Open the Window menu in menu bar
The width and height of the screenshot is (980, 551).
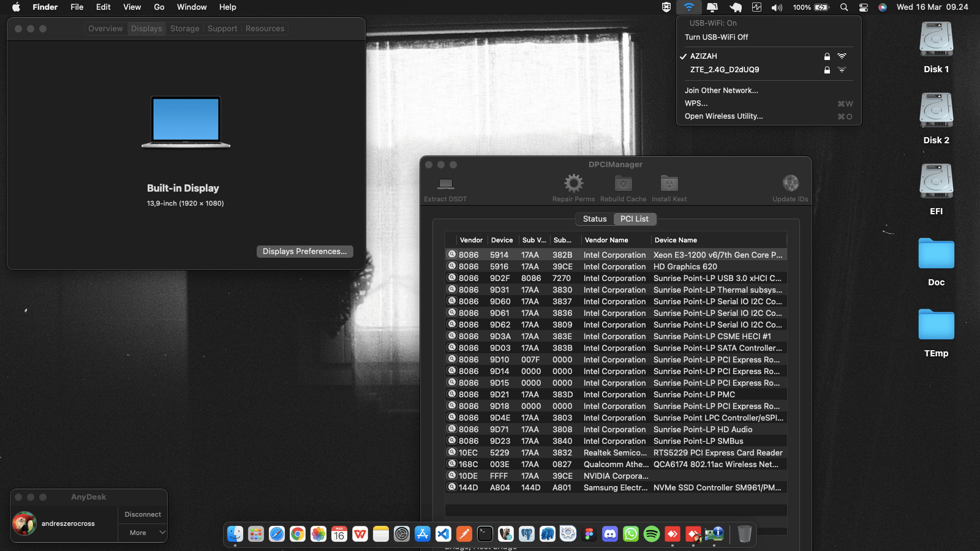(x=192, y=7)
